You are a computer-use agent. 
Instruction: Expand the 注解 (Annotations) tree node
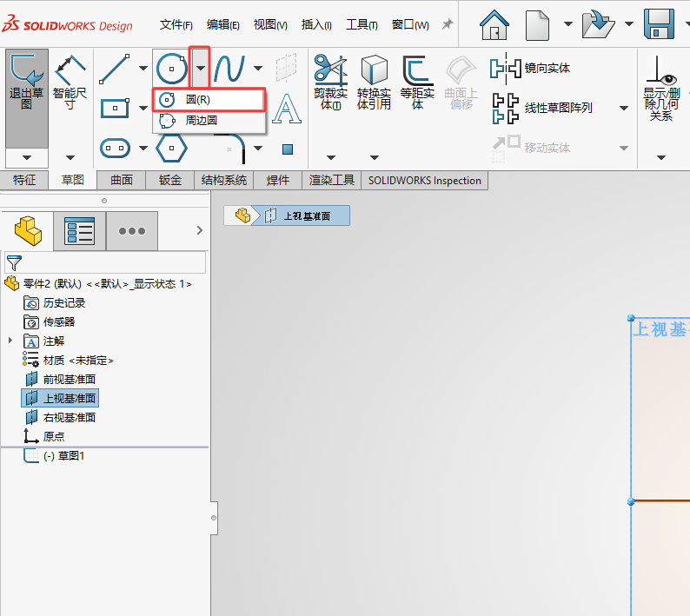tap(10, 341)
